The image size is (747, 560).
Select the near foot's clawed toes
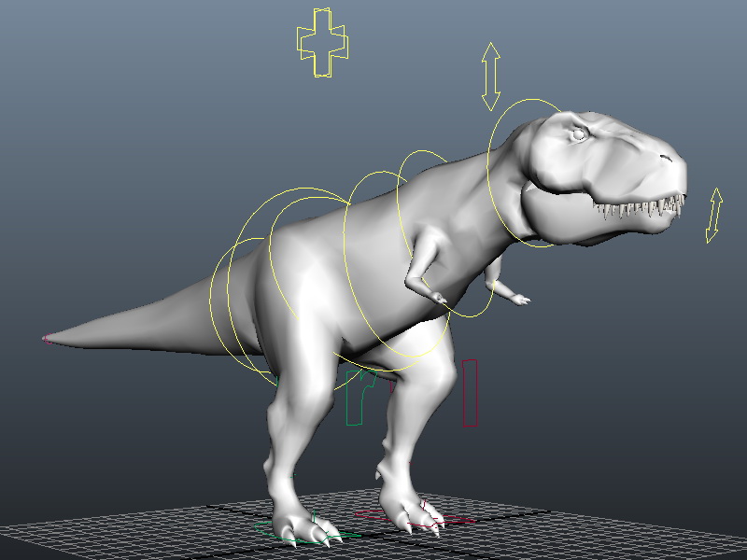(x=305, y=528)
